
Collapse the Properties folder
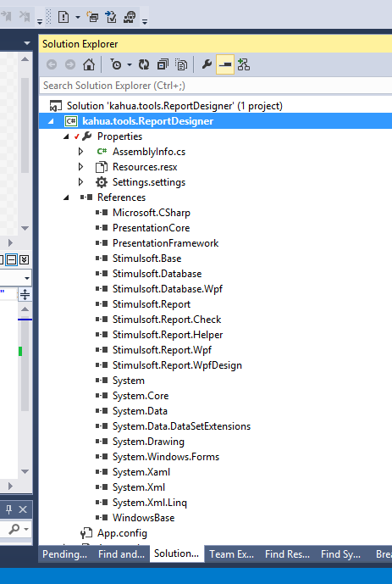point(66,136)
